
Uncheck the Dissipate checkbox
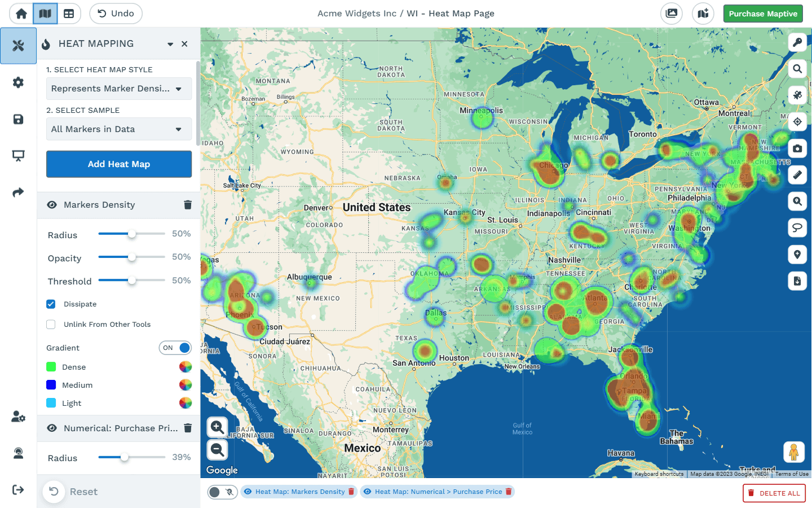point(51,304)
